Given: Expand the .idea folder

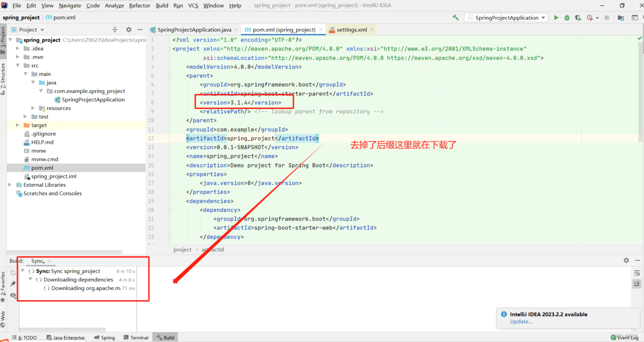Looking at the screenshot, I should [18, 48].
